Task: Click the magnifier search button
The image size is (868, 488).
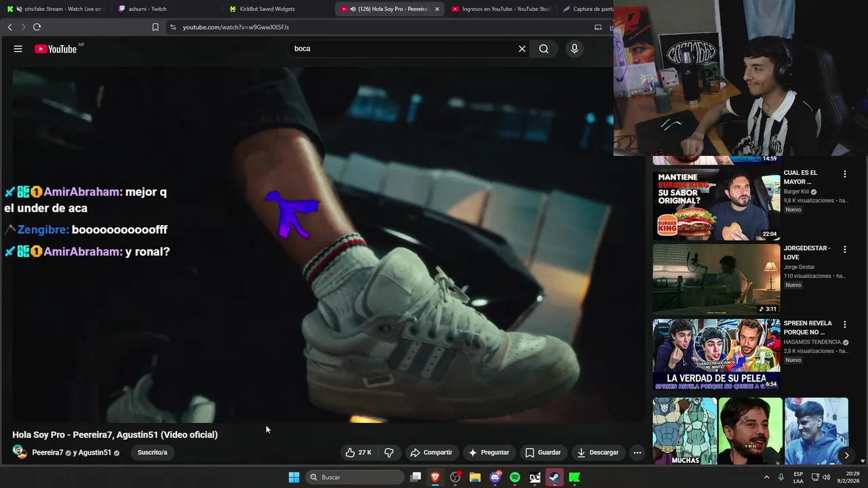Action: coord(544,49)
